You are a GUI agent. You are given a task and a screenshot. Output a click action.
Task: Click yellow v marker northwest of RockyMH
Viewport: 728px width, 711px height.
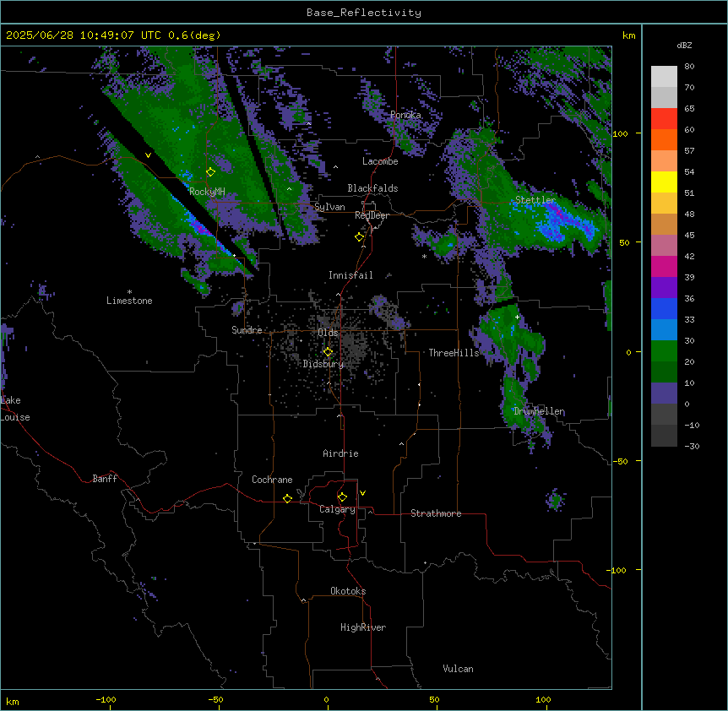(x=148, y=155)
